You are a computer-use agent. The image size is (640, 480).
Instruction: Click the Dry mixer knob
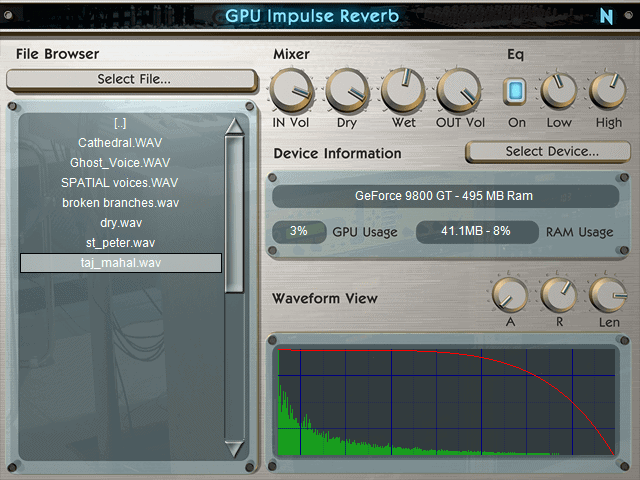tap(347, 90)
